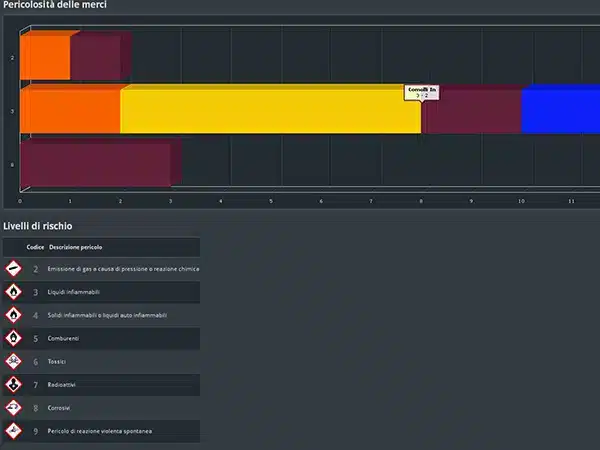Click the Livelli di rischio section heading
Image resolution: width=600 pixels, height=450 pixels.
(x=38, y=226)
